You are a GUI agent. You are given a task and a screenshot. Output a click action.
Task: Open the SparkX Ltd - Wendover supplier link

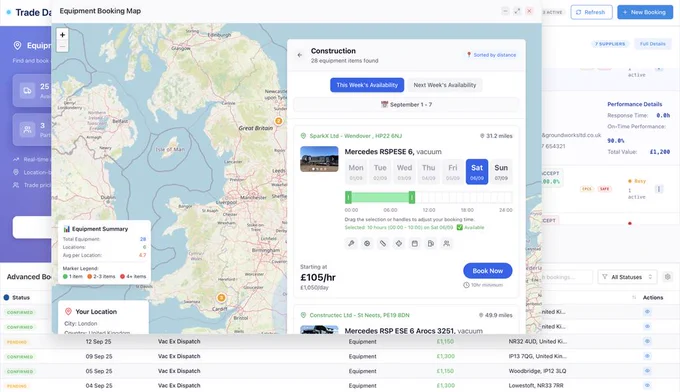[x=356, y=136]
